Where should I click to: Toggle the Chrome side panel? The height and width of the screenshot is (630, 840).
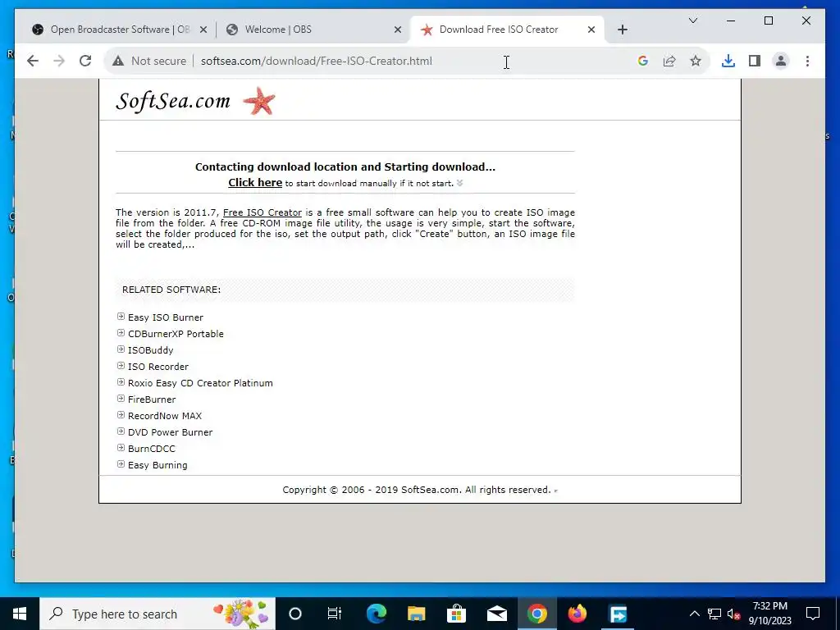point(755,61)
